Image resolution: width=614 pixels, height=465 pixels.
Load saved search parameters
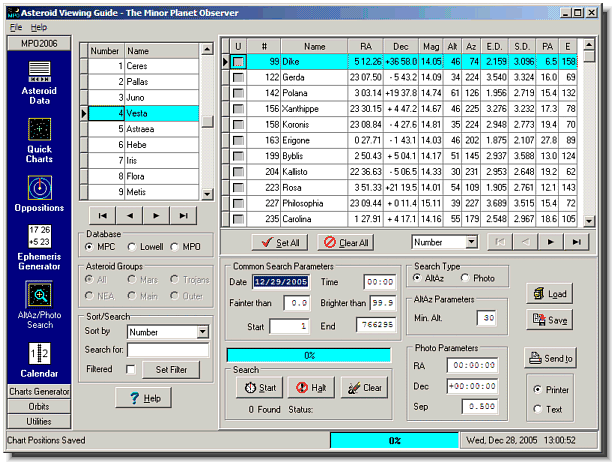point(549,294)
